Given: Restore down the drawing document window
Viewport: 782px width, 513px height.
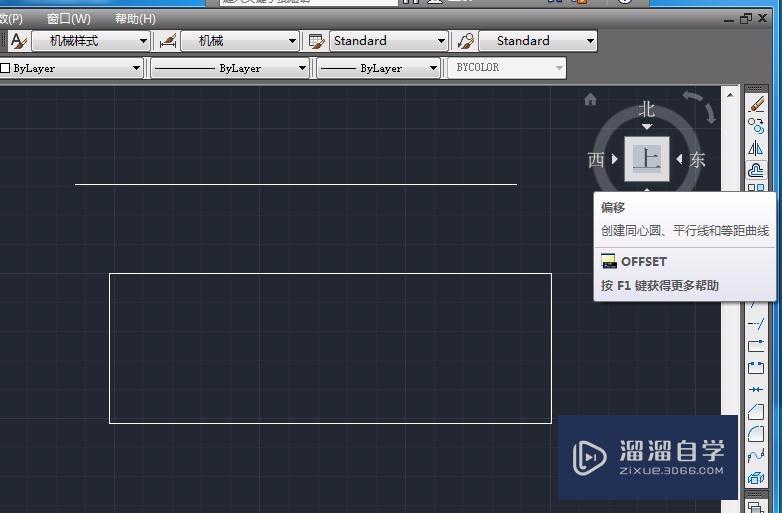Looking at the screenshot, I should (746, 19).
